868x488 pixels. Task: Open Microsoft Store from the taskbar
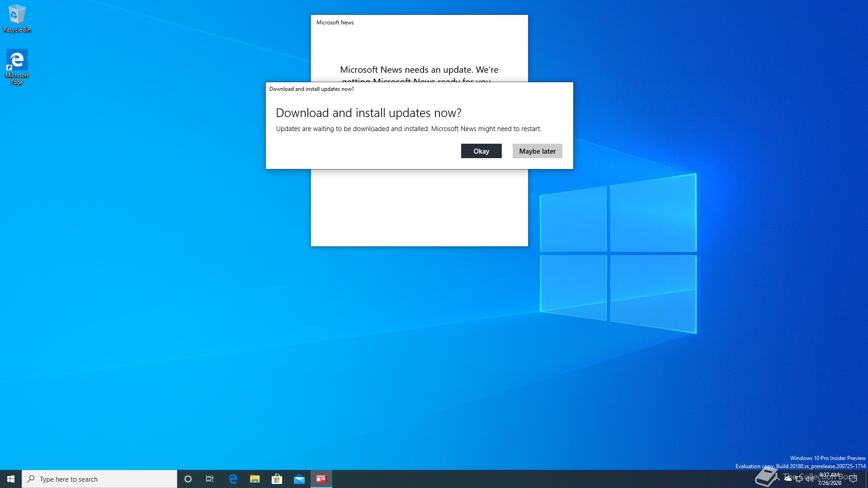point(277,479)
